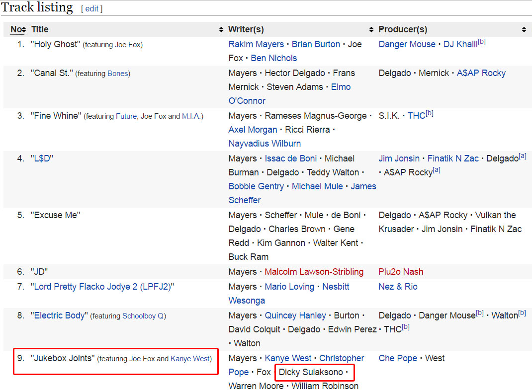Sort table by No. column arrows
The height and width of the screenshot is (392, 532).
(x=23, y=30)
